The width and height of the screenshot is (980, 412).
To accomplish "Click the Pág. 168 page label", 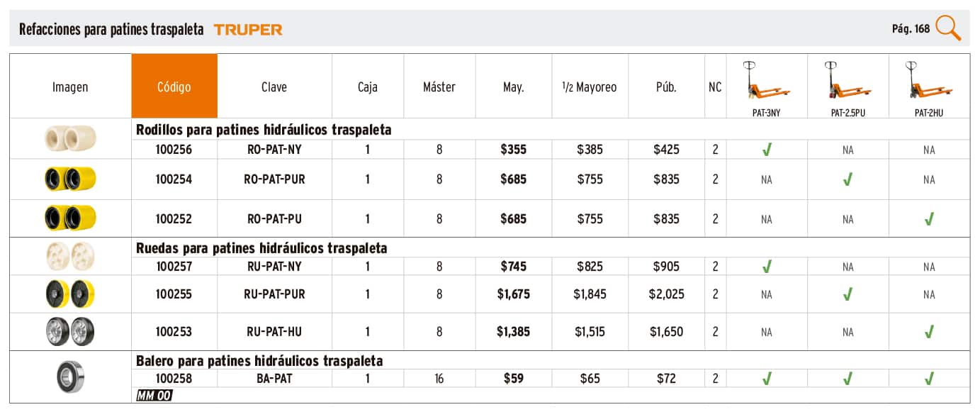I will [911, 29].
